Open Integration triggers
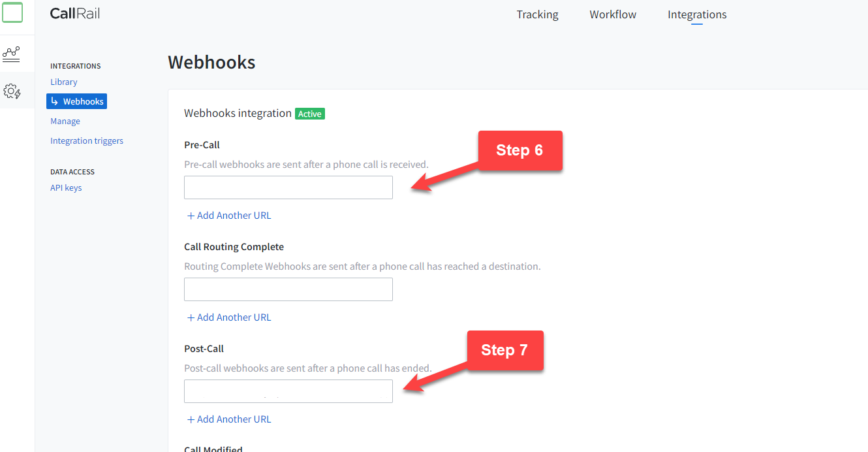 87,140
